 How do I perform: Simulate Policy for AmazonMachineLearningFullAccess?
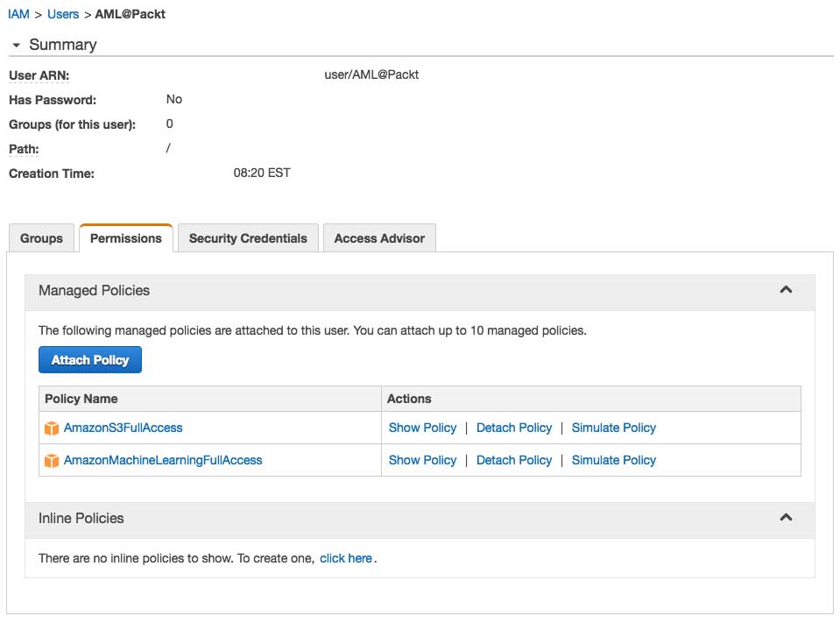point(613,460)
